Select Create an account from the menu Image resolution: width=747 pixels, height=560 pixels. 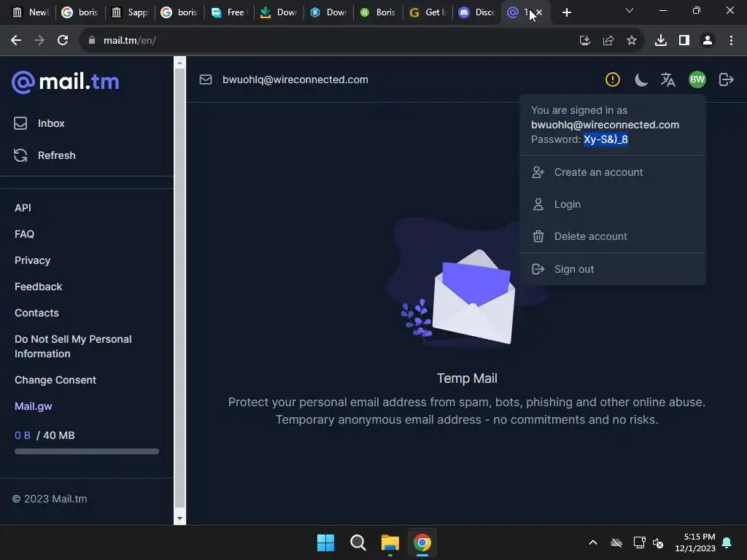click(613, 172)
